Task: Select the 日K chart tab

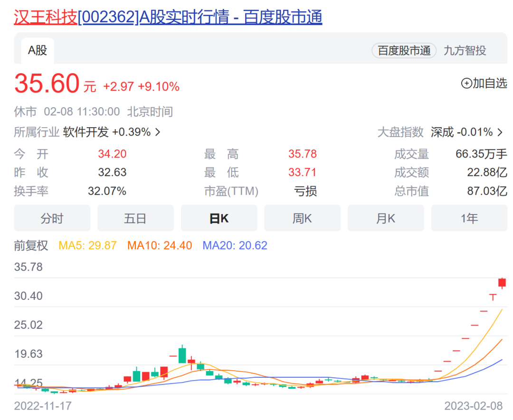Action: point(219,218)
